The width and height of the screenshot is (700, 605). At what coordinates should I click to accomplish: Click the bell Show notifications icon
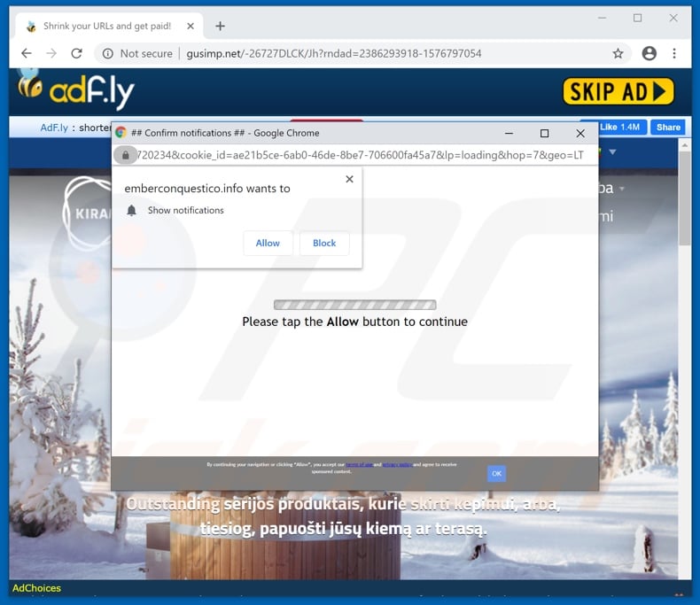[x=131, y=210]
